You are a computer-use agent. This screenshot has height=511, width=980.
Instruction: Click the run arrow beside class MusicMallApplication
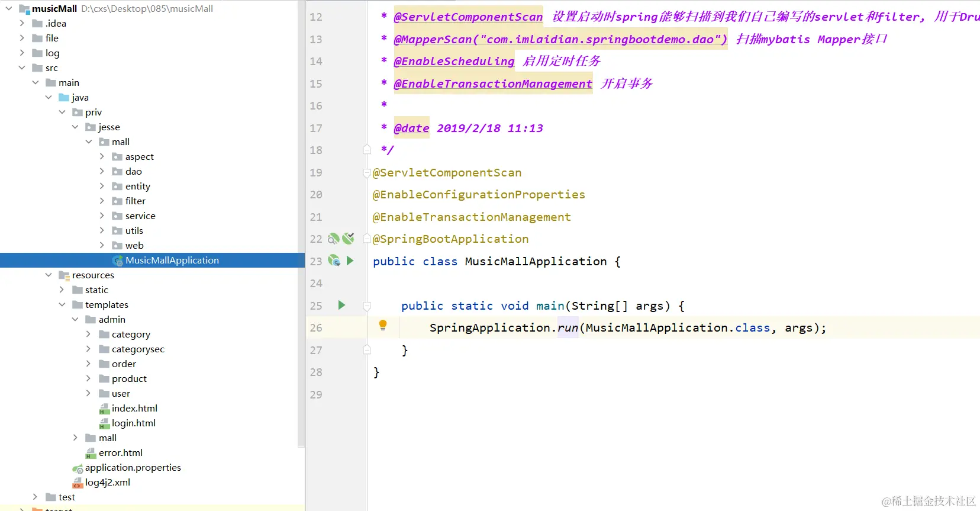350,261
